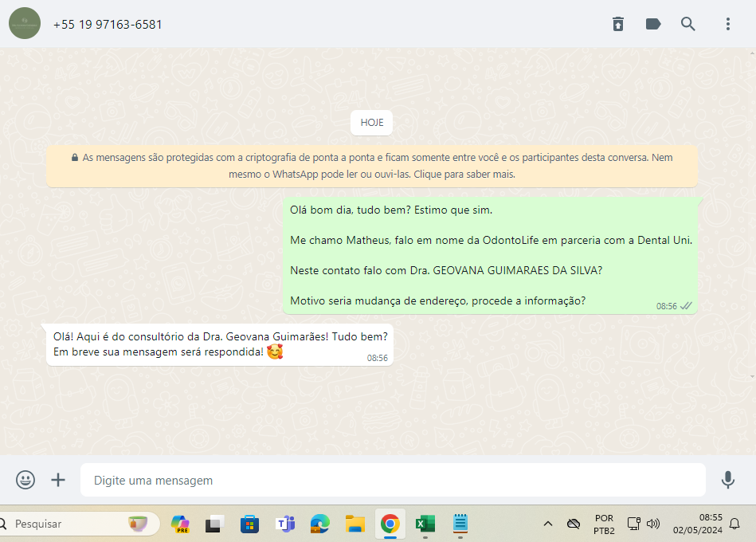Expand hidden system tray icons
756x542 pixels.
[548, 524]
